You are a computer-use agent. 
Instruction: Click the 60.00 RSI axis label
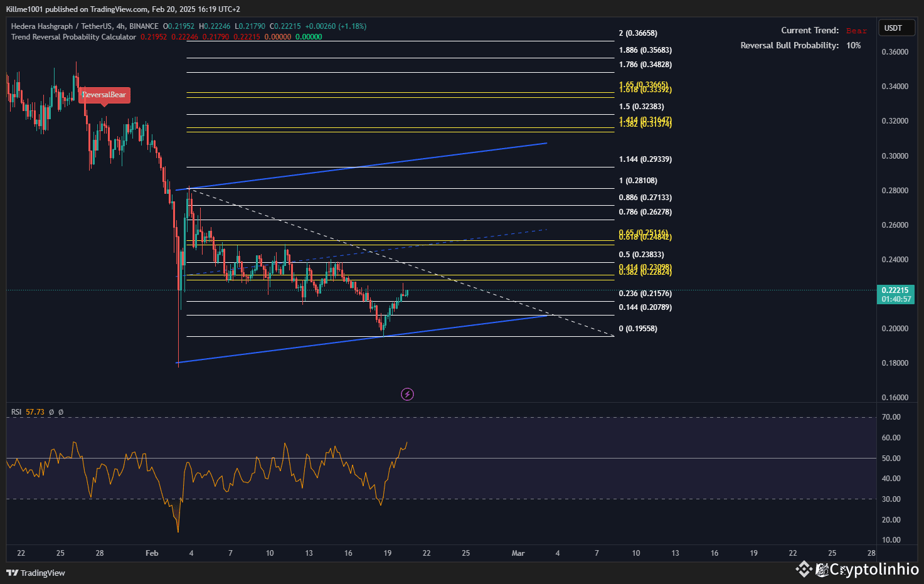click(x=891, y=438)
